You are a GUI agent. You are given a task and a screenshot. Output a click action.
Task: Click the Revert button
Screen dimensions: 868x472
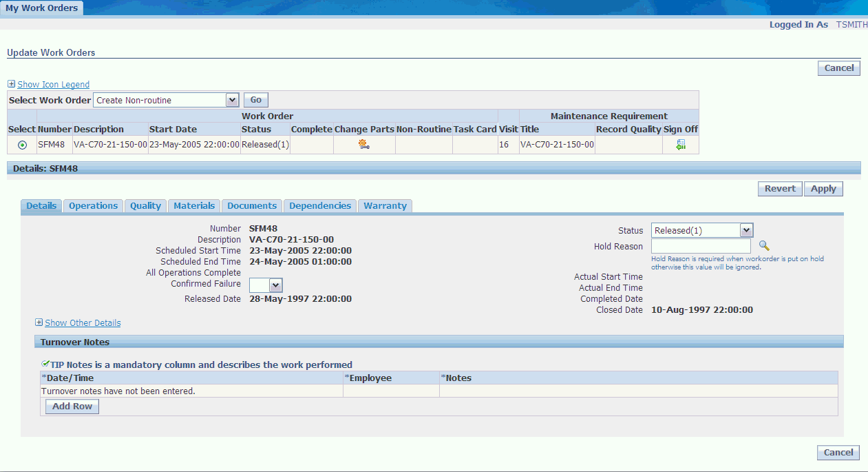781,189
